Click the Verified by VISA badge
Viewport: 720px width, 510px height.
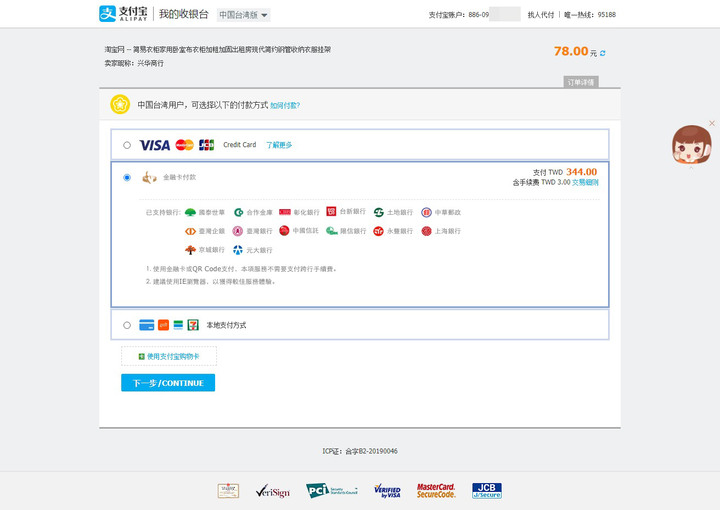pyautogui.click(x=387, y=491)
